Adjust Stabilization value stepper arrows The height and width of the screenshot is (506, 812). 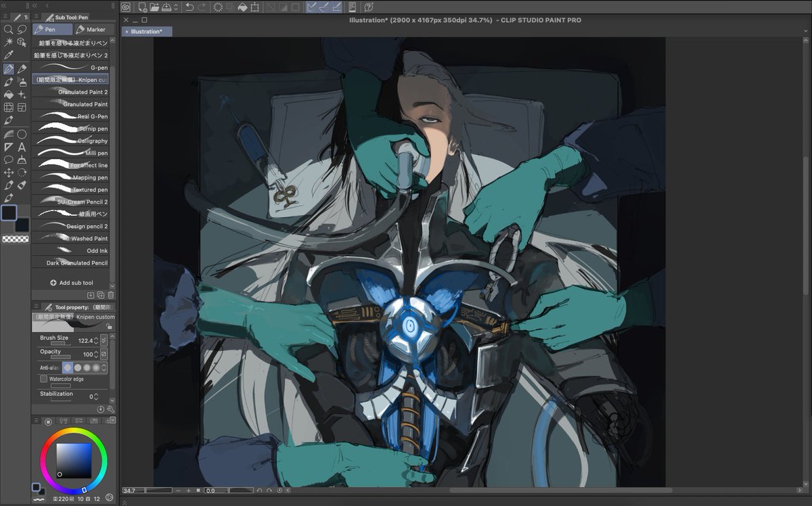[95, 396]
